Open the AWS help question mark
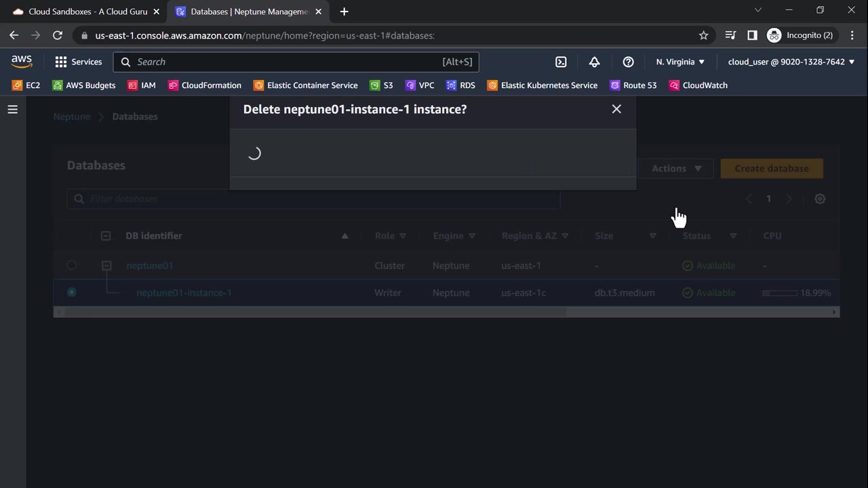868x488 pixels. (x=628, y=62)
